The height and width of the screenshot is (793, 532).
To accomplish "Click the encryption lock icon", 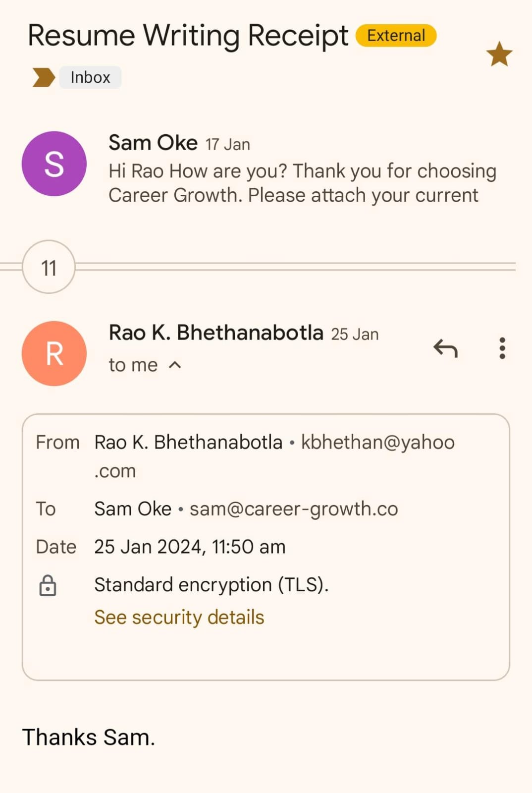I will [x=48, y=585].
